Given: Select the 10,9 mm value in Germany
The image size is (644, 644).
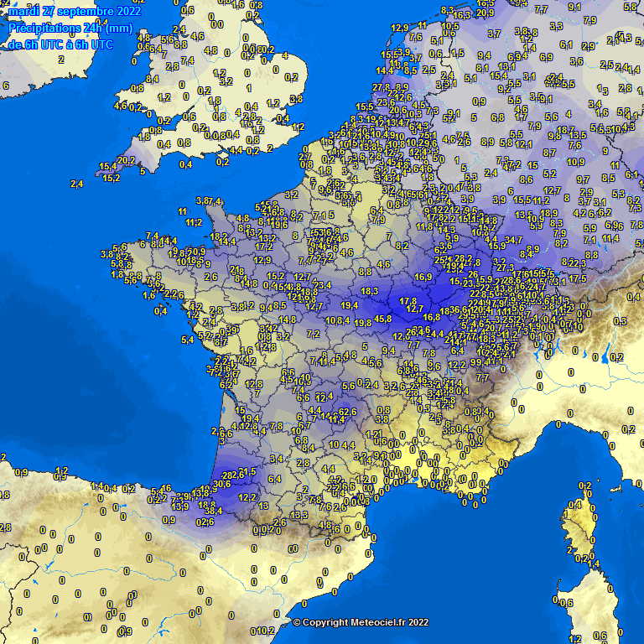Looking at the screenshot, I should 575,162.
